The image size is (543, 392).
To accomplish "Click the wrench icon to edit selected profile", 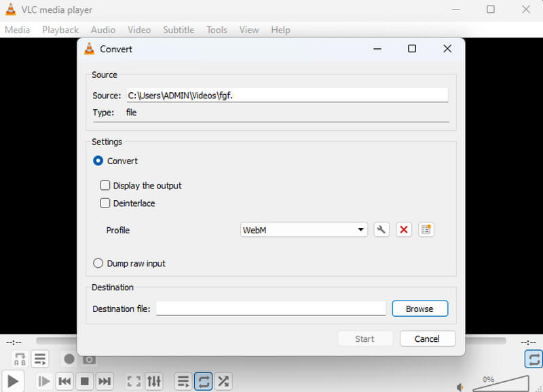I will click(381, 230).
